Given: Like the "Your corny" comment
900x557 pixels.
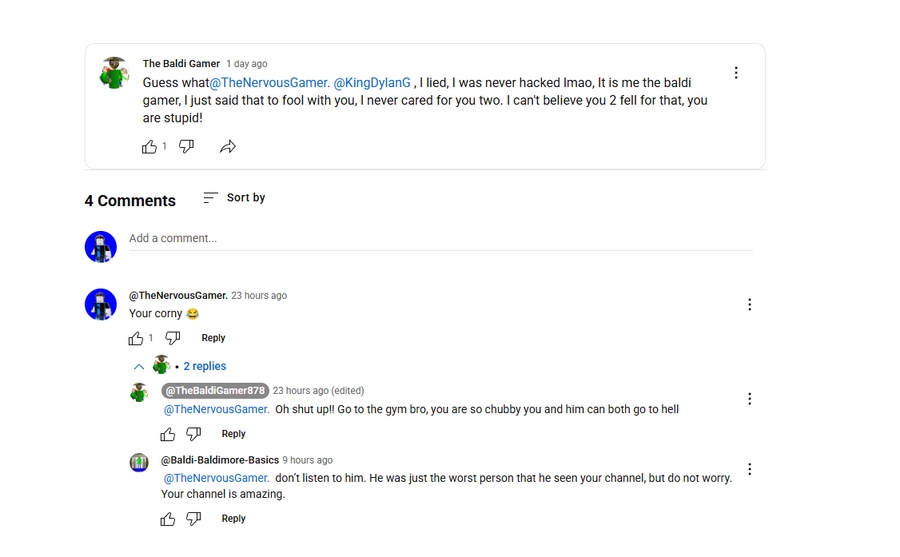Looking at the screenshot, I should (136, 338).
